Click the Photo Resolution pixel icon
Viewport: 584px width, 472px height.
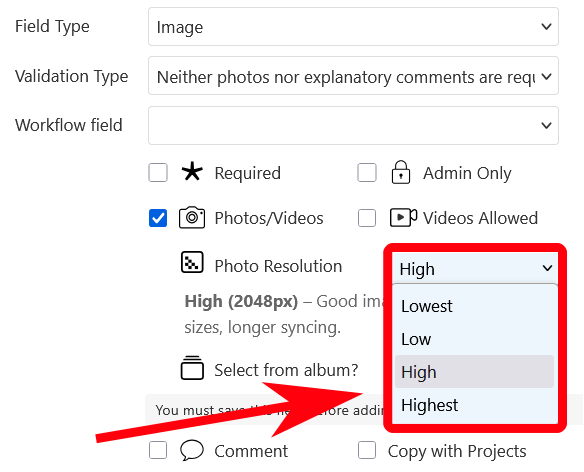point(192,262)
